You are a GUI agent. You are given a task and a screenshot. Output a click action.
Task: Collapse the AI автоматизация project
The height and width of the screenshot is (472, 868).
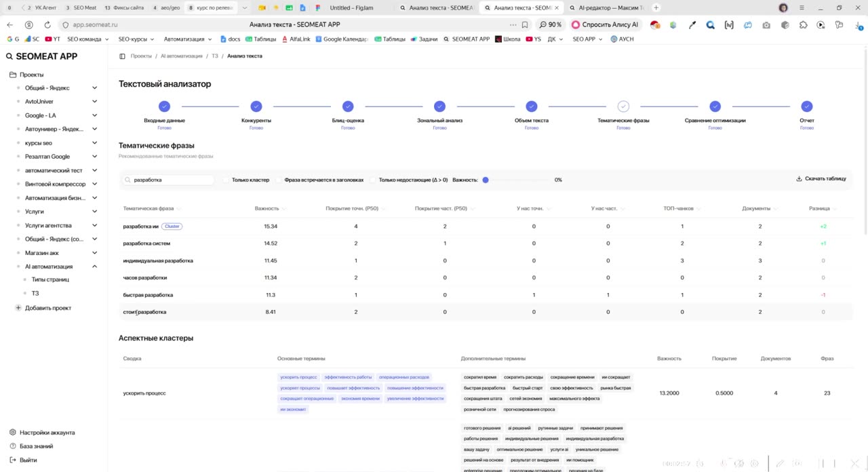coord(94,267)
